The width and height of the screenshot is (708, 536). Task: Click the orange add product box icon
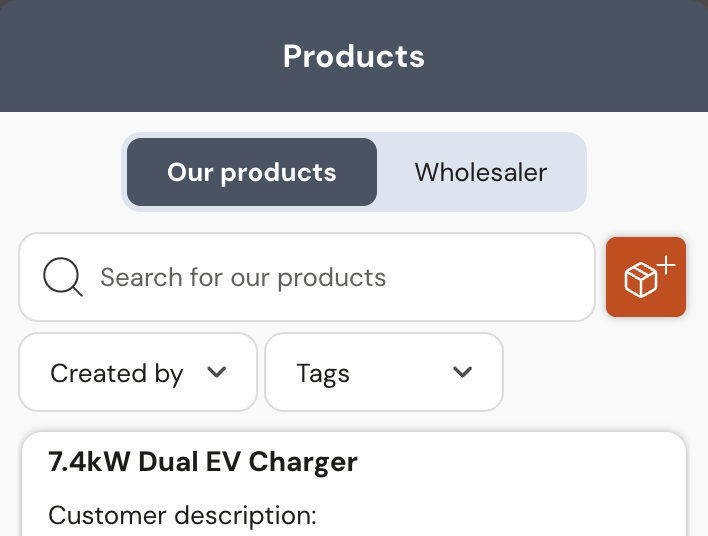[x=646, y=277]
